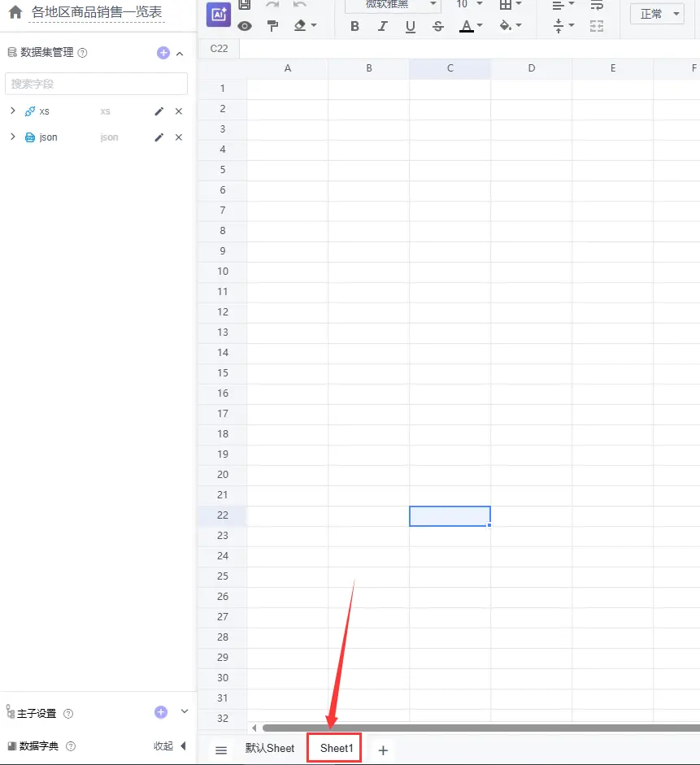This screenshot has height=765, width=700.
Task: Expand the json dataset
Action: click(13, 137)
